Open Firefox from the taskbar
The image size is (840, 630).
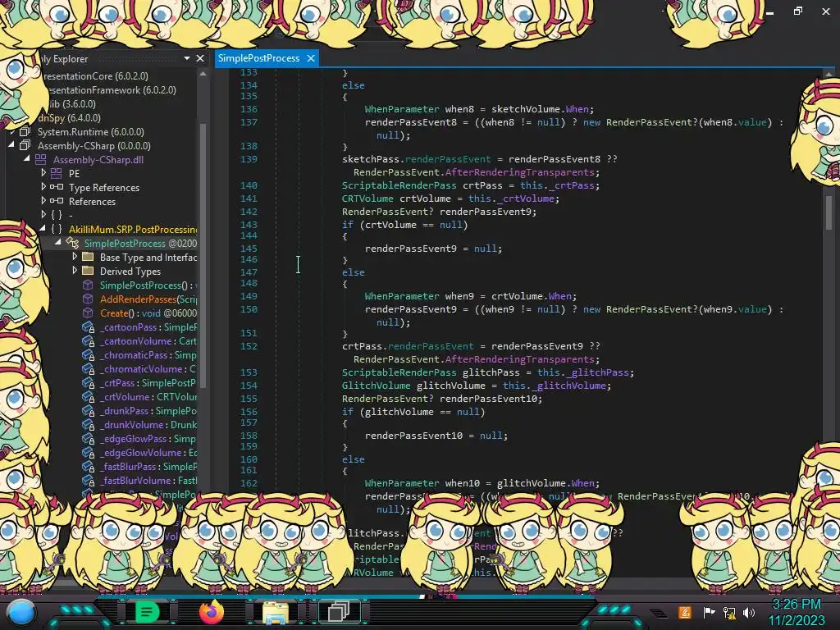point(212,612)
